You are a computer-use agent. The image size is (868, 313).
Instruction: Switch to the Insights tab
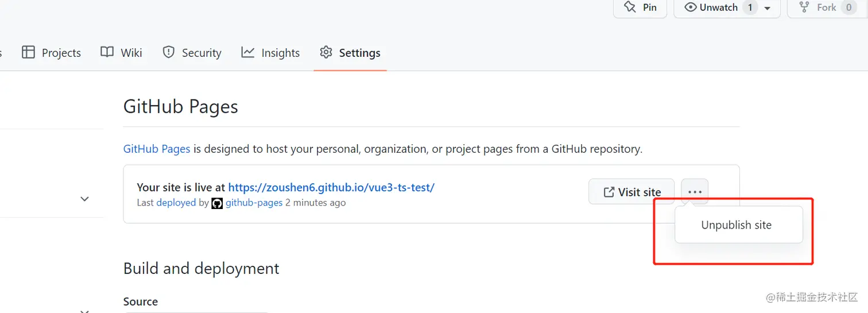(x=280, y=53)
